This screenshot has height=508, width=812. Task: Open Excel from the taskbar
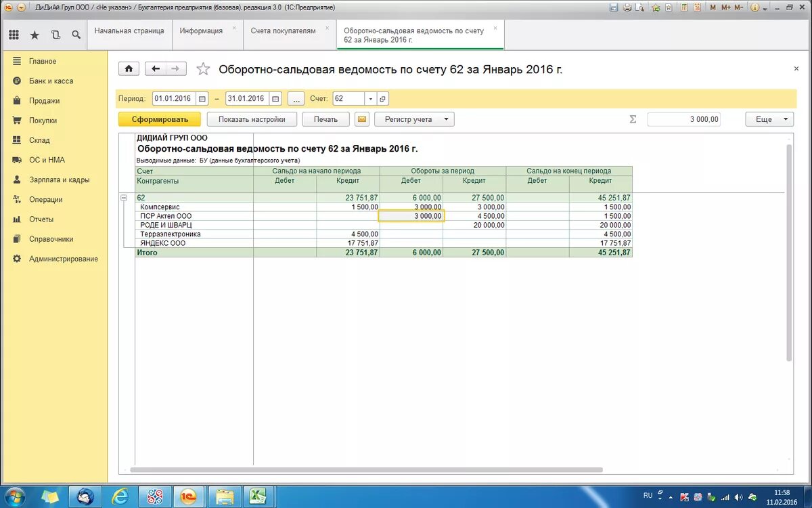[x=256, y=496]
